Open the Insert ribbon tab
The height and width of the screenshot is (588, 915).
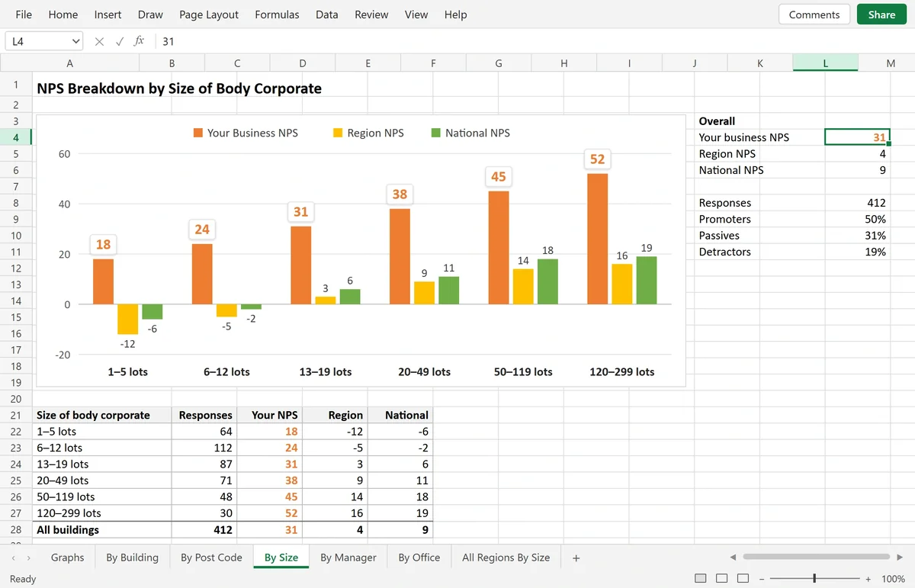pos(108,14)
